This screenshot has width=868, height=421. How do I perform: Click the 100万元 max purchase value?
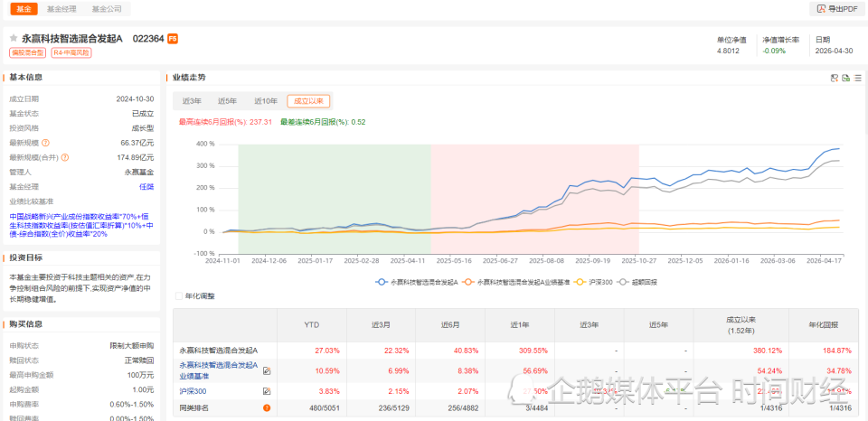click(x=141, y=375)
